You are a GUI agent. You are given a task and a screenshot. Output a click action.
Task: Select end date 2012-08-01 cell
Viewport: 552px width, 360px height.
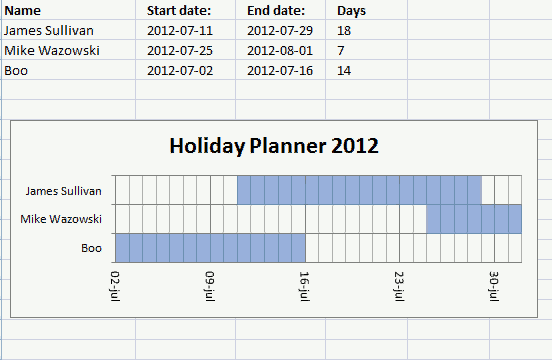(281, 50)
